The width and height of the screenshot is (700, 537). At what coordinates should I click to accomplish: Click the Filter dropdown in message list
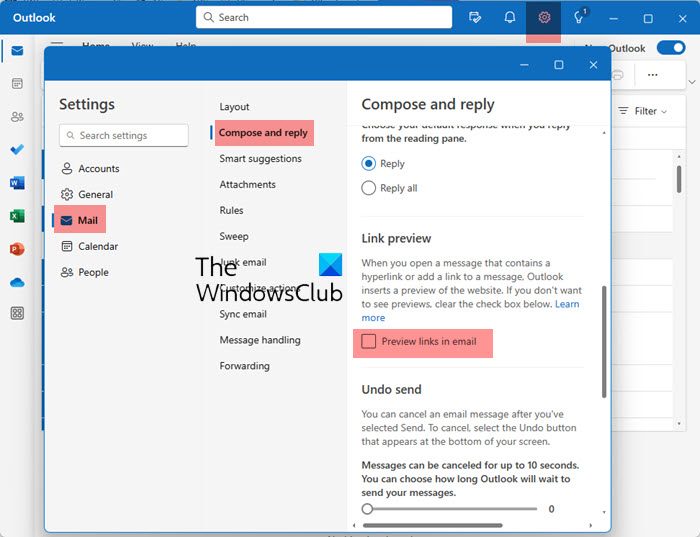pyautogui.click(x=642, y=111)
